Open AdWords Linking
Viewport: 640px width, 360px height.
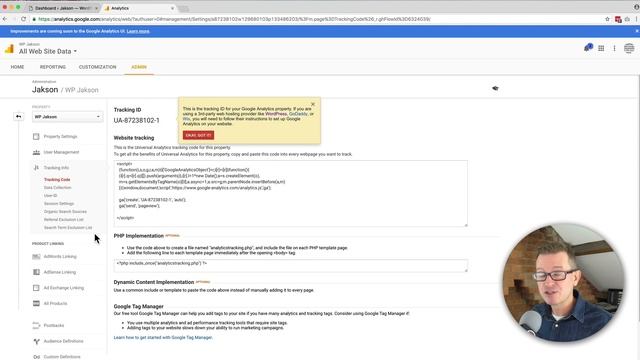(60, 256)
